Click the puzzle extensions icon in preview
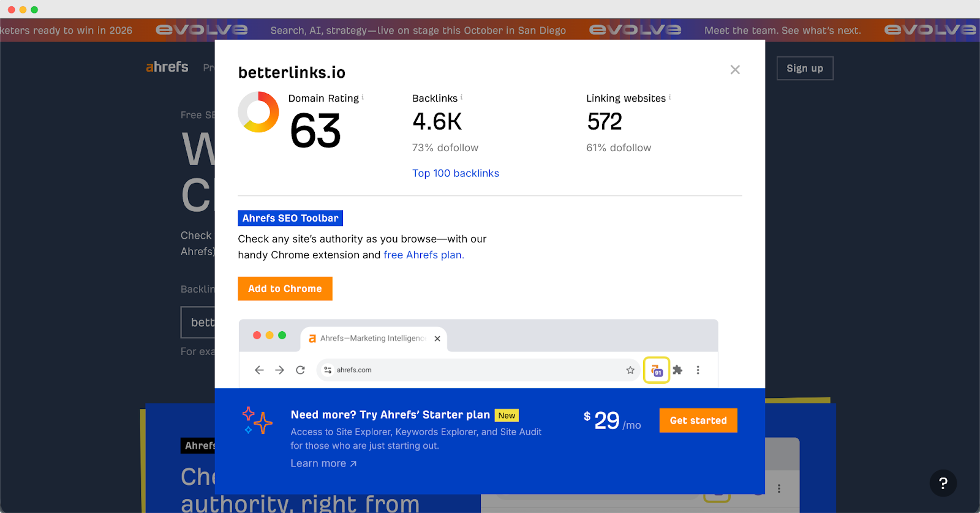 [677, 370]
